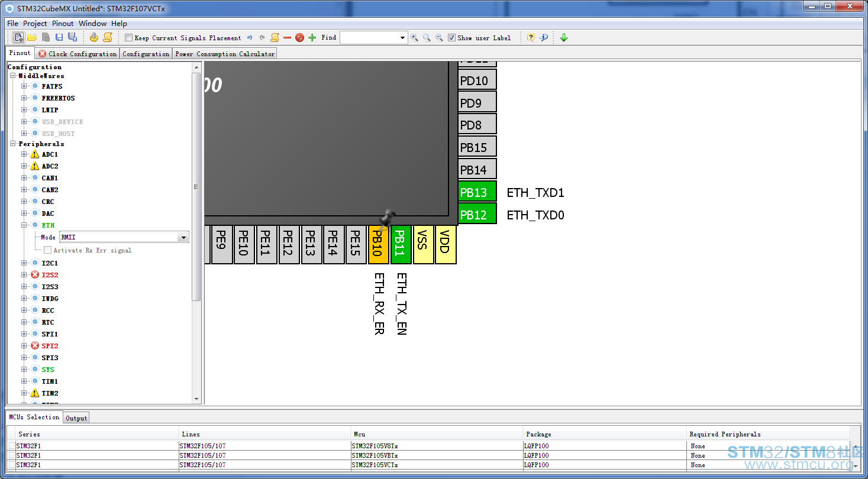Click the middle magnifier zoom icon
868x479 pixels.
point(427,38)
